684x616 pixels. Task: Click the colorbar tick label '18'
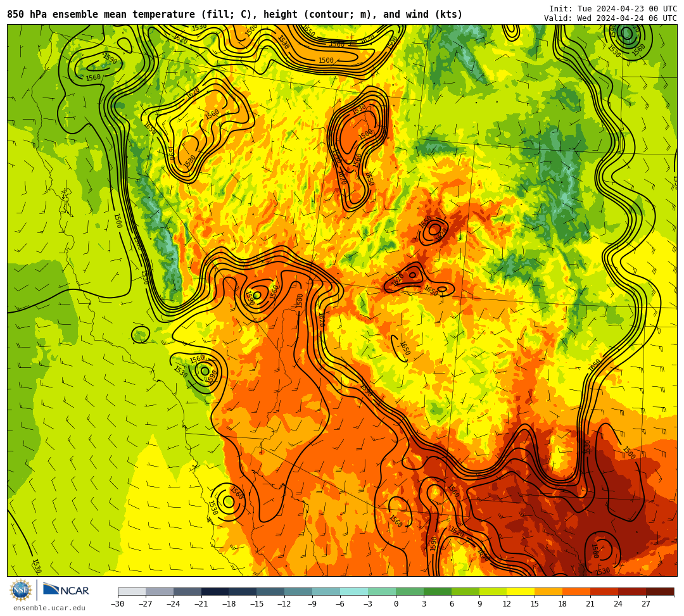pyautogui.click(x=563, y=604)
